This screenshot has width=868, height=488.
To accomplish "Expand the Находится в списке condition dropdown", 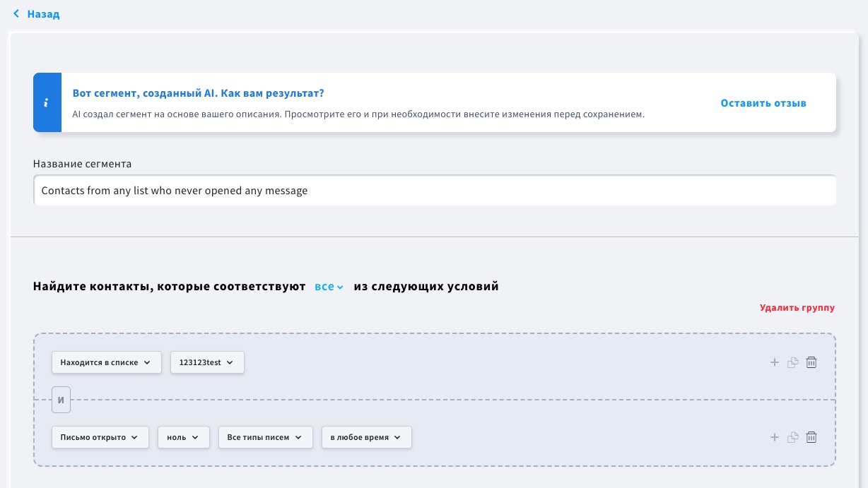I will coord(106,362).
